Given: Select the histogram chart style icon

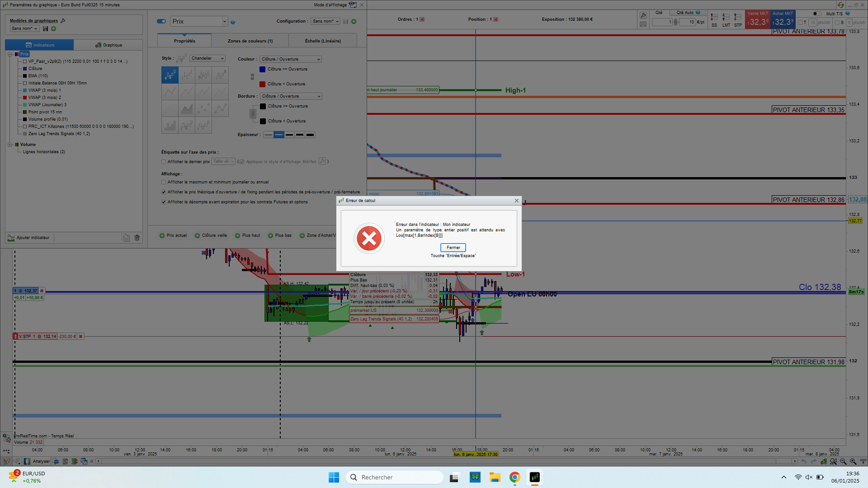Looking at the screenshot, I should [170, 125].
